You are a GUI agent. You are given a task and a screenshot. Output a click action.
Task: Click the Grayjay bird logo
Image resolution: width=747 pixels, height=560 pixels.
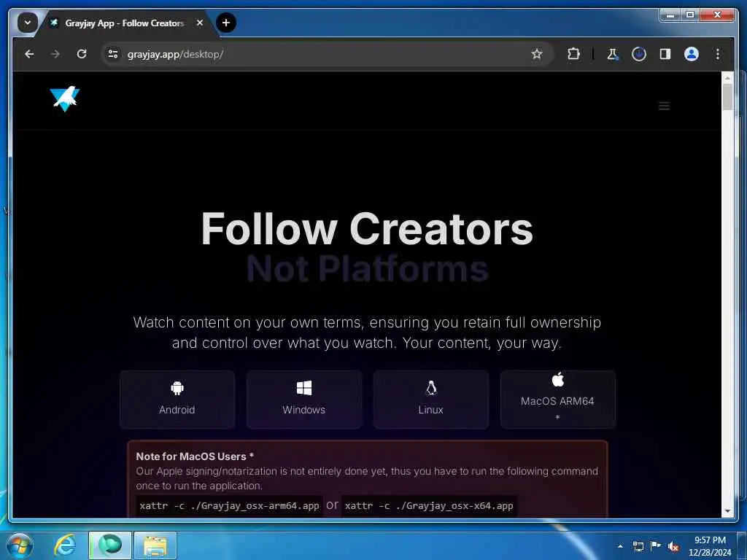click(x=65, y=98)
